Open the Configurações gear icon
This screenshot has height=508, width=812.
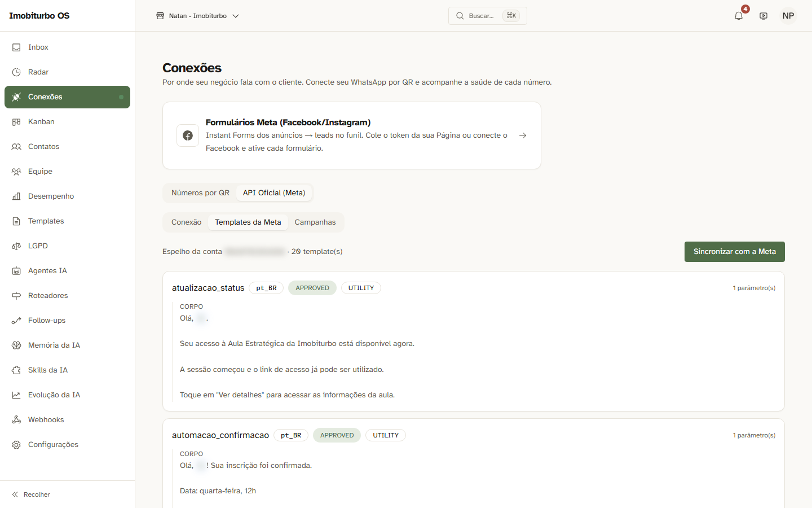(16, 445)
